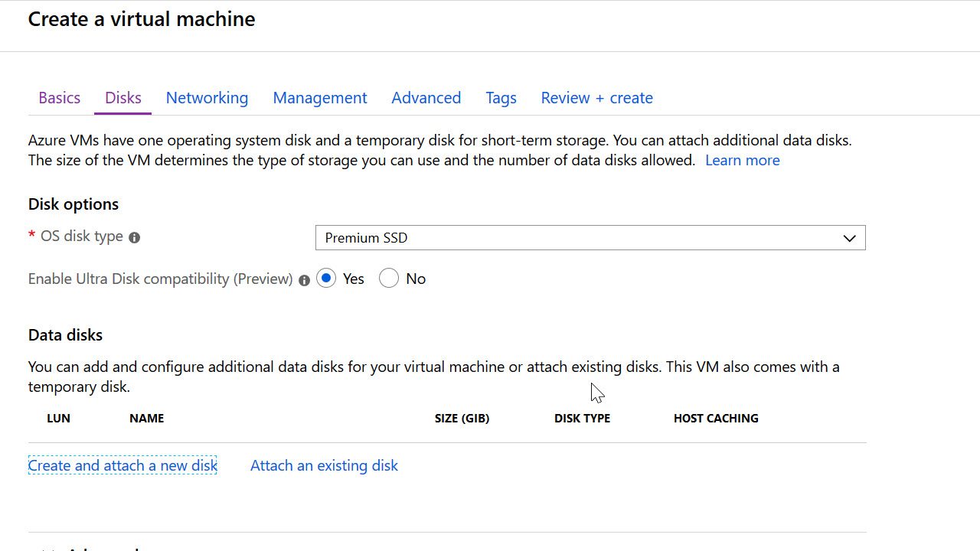The image size is (980, 551).
Task: Follow the Learn more link
Action: pyautogui.click(x=743, y=160)
